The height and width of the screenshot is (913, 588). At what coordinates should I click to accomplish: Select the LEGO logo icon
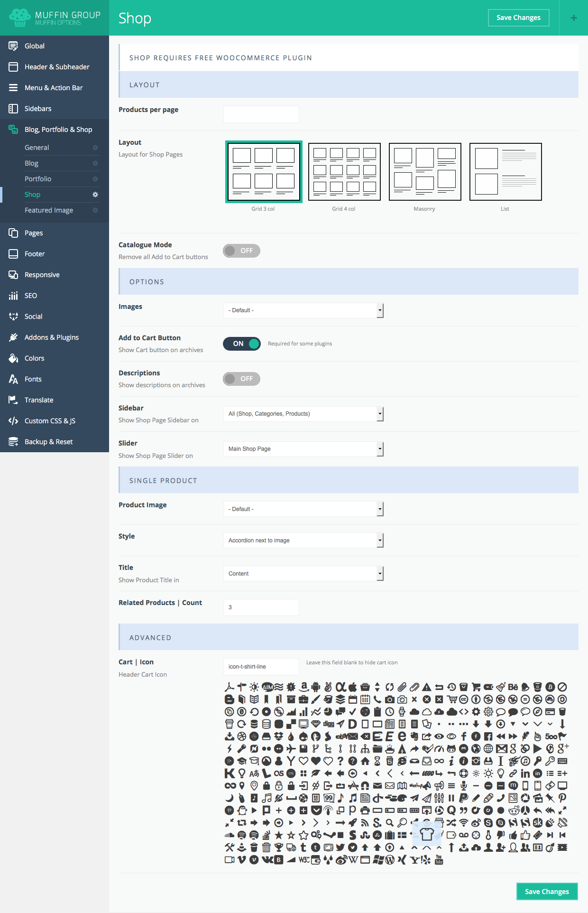[428, 773]
